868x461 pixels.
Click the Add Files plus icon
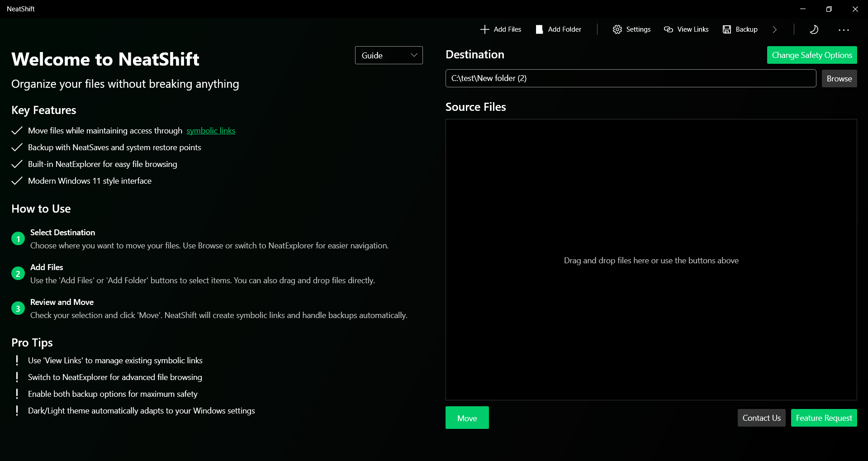[x=484, y=29]
